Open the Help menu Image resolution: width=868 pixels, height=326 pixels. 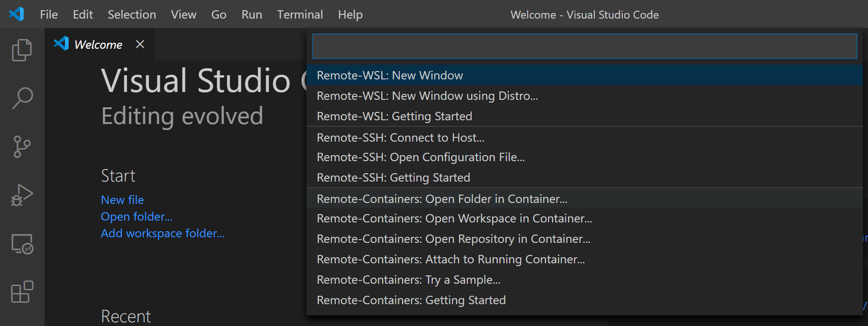coord(350,14)
